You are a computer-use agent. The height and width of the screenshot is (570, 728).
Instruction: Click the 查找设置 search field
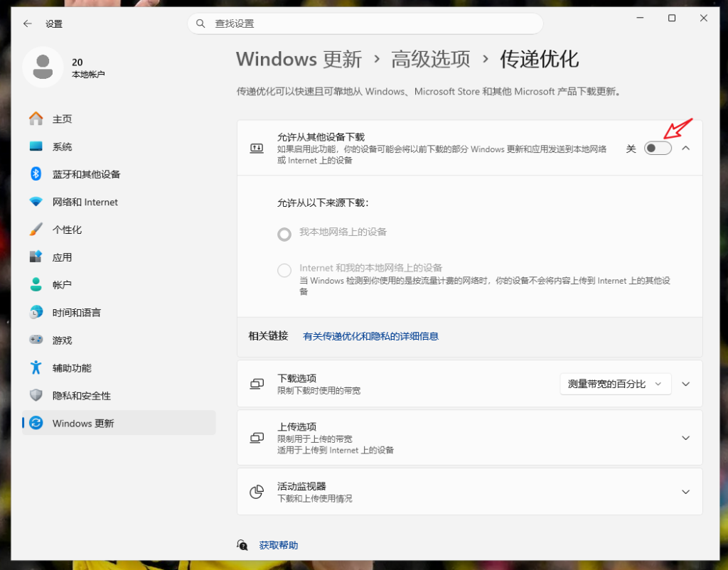click(365, 23)
